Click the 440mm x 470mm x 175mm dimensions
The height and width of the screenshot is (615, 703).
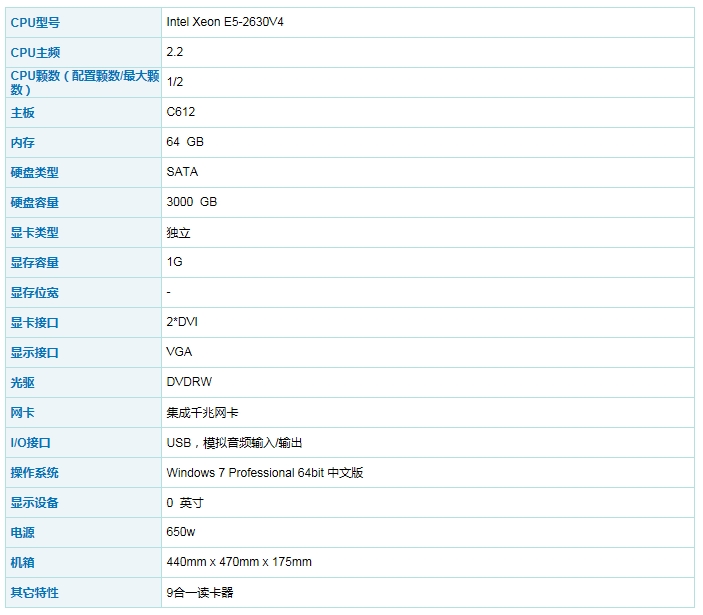pos(239,562)
